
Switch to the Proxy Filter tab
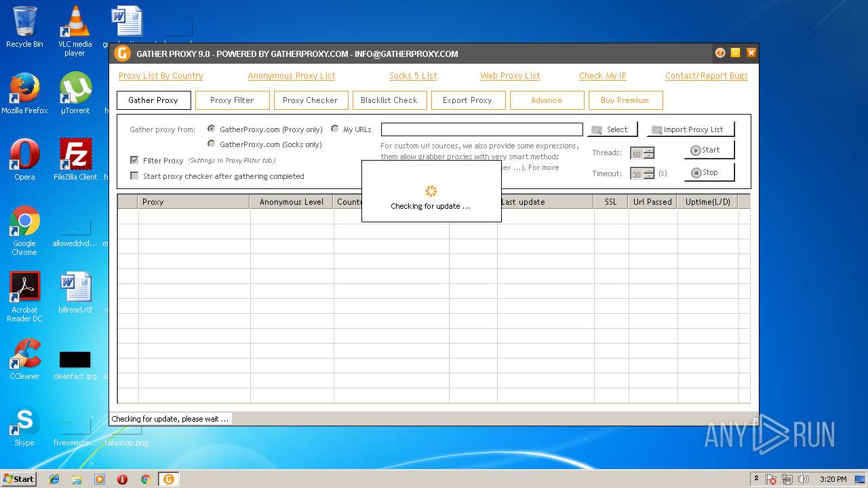click(x=232, y=100)
